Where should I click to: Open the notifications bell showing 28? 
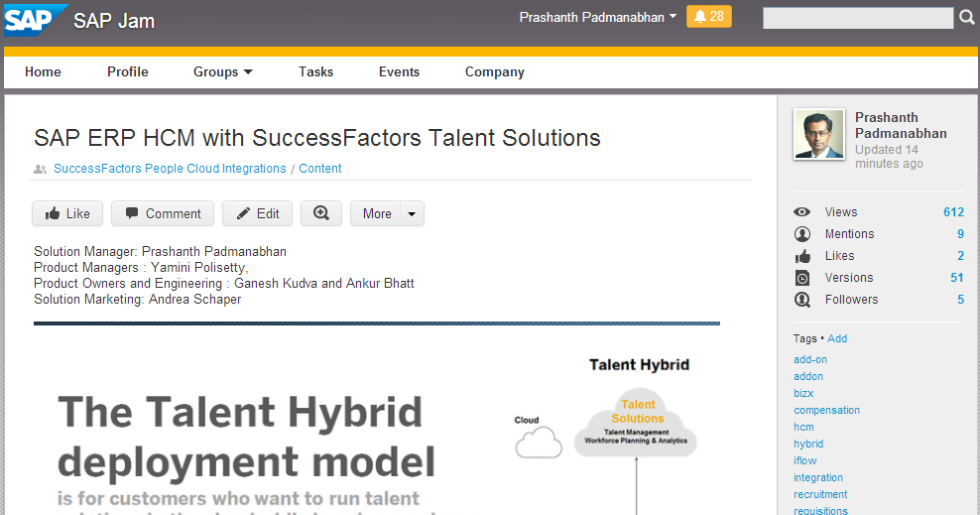click(x=709, y=17)
